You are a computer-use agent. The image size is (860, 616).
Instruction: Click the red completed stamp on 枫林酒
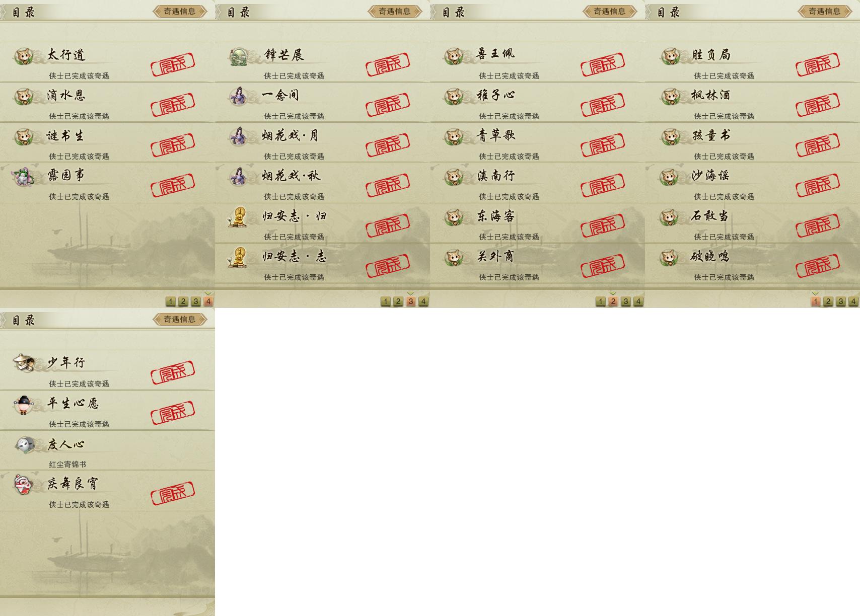(x=818, y=105)
